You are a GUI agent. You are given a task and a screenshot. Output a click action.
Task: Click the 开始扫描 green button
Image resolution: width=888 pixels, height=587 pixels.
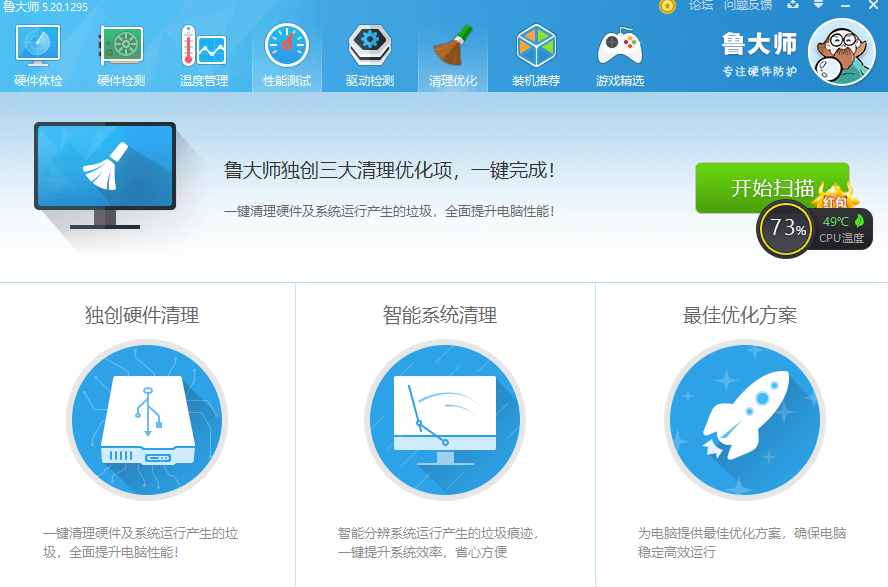(772, 188)
